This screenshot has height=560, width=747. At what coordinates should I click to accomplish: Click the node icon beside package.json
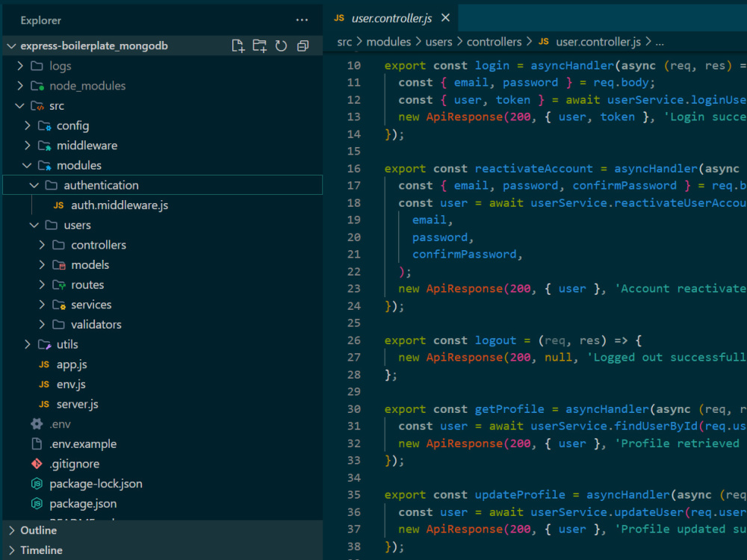coord(37,504)
